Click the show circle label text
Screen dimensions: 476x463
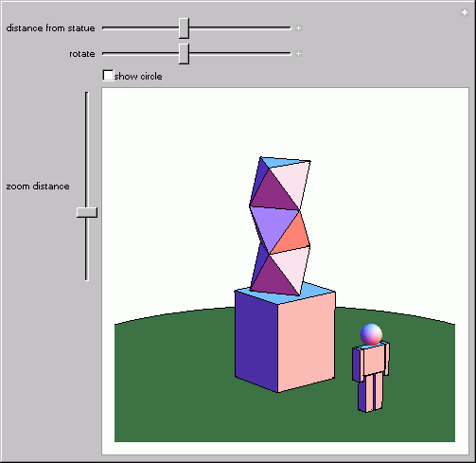(x=138, y=77)
